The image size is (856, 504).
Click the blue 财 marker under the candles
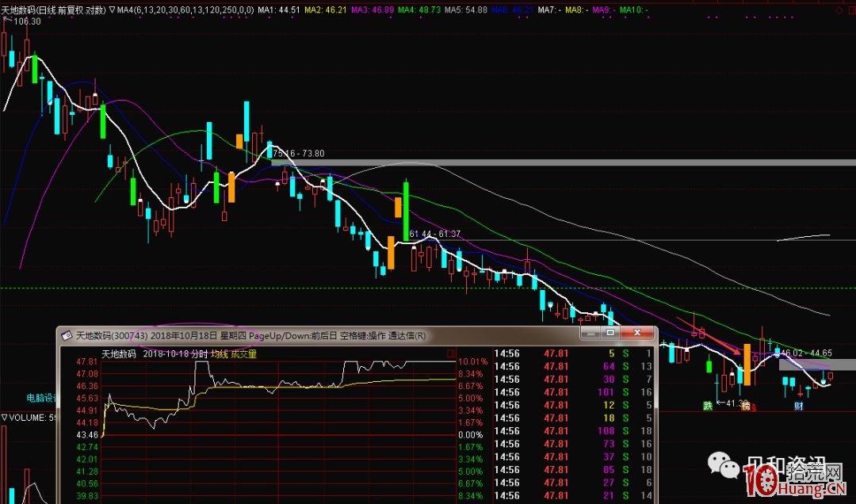tap(798, 406)
